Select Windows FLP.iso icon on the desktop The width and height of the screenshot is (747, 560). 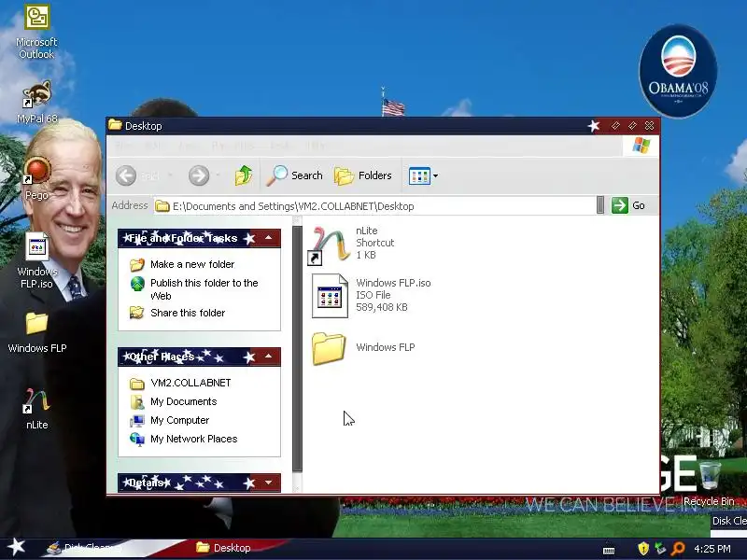coord(36,260)
